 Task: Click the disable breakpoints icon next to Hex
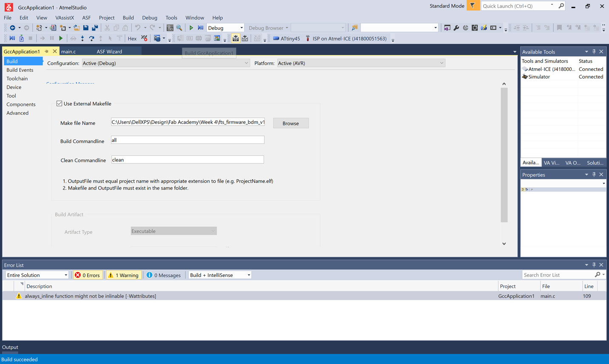point(144,38)
